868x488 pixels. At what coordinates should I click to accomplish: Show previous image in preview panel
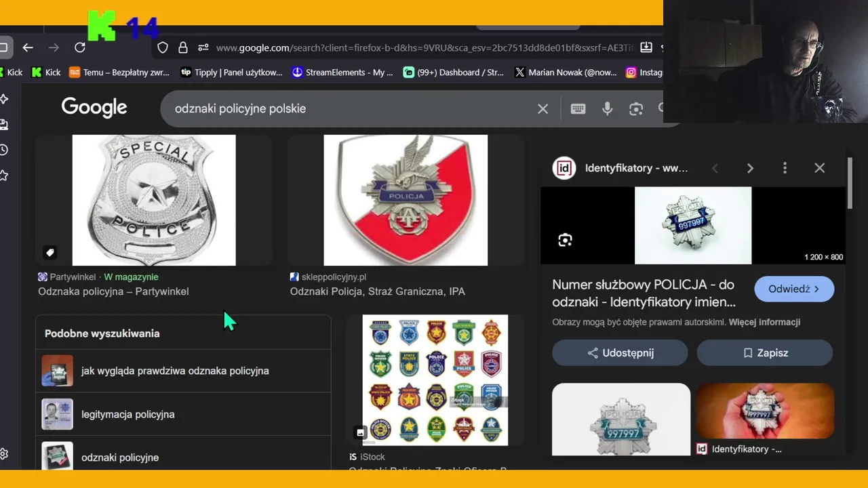[x=715, y=168]
